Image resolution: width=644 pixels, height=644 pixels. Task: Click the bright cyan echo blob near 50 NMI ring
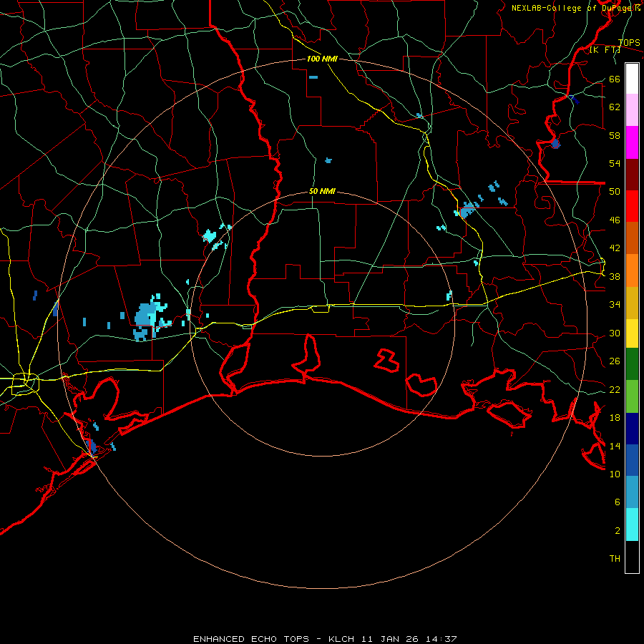[x=210, y=235]
